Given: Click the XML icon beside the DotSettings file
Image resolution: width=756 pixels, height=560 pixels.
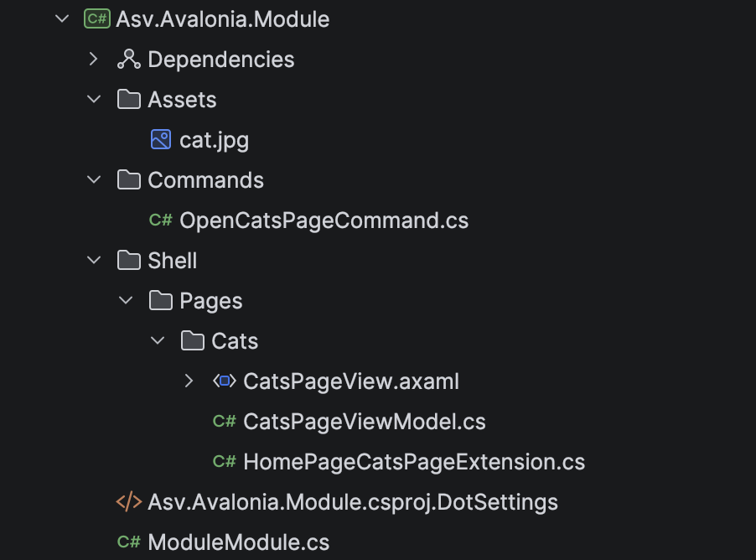Looking at the screenshot, I should click(128, 501).
